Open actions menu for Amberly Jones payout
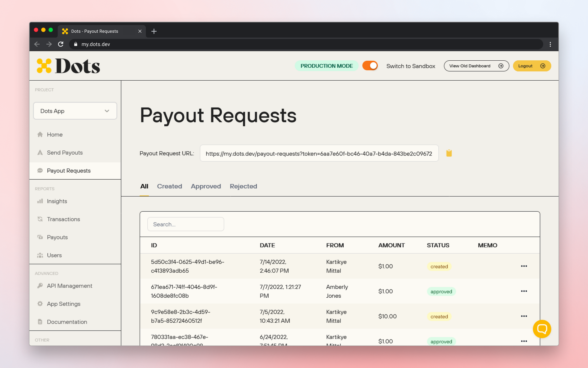 tap(524, 291)
